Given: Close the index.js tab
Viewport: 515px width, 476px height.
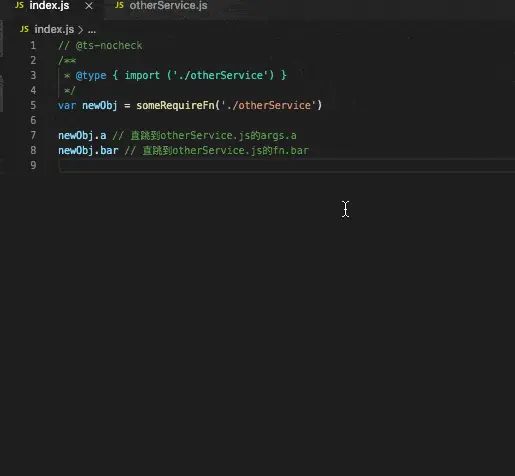Looking at the screenshot, I should (x=89, y=6).
